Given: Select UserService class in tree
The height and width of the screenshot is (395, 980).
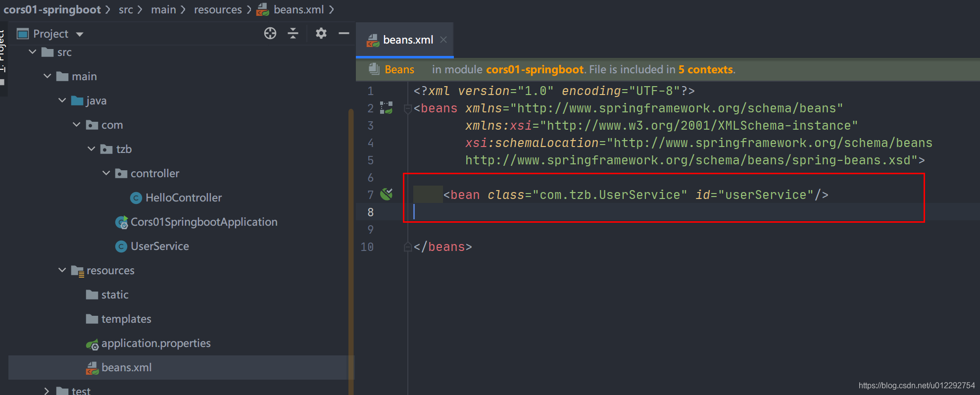Looking at the screenshot, I should click(160, 246).
